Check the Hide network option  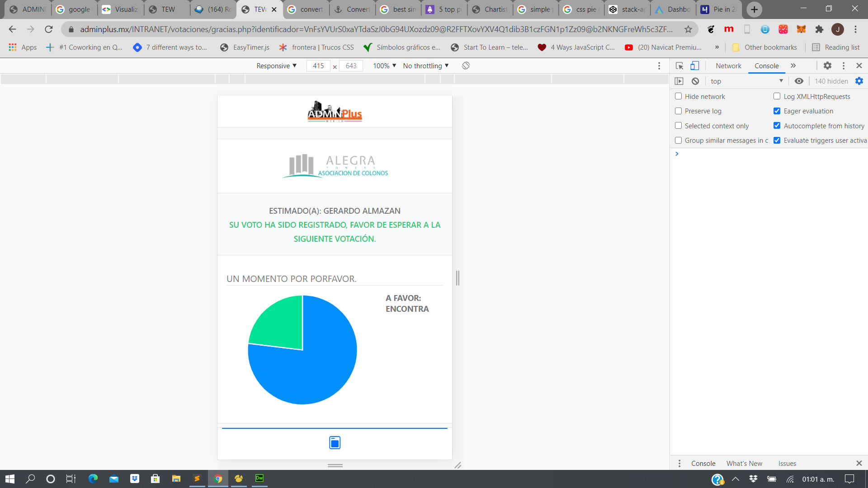coord(678,96)
